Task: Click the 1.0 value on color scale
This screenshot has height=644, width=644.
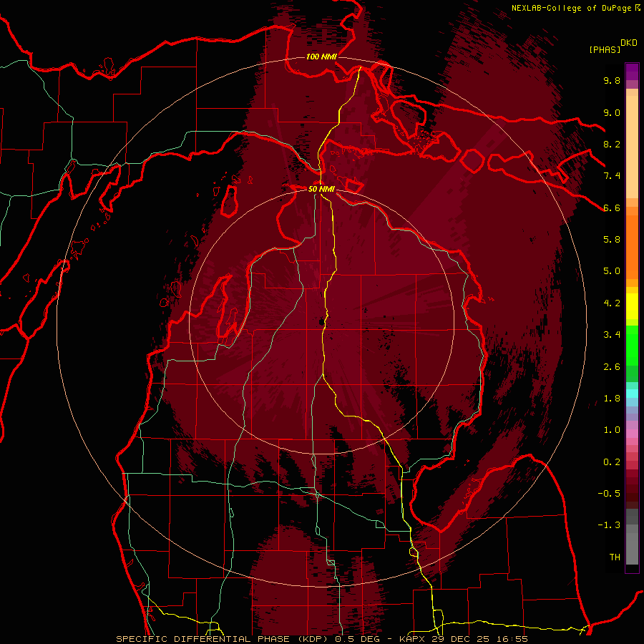Action: point(612,430)
